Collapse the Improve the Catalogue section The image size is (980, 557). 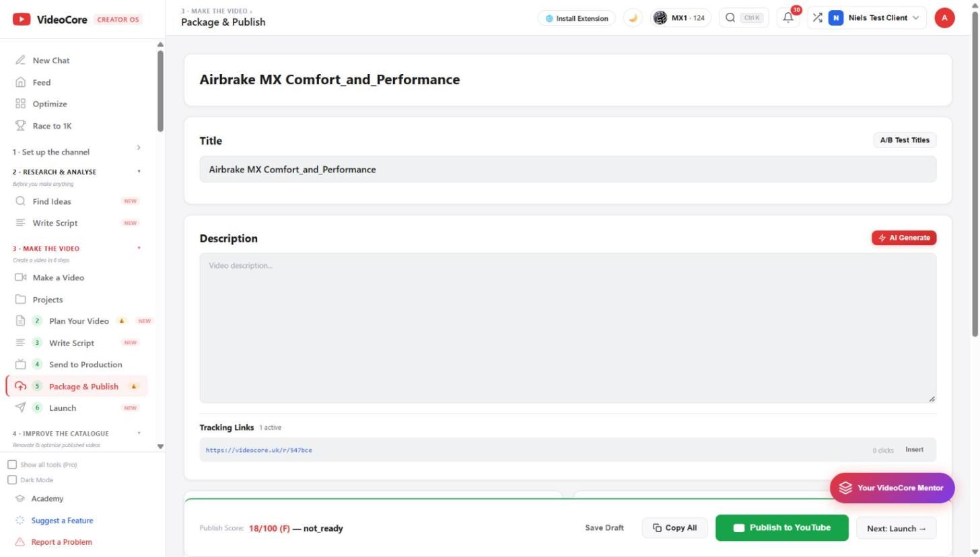pyautogui.click(x=77, y=433)
